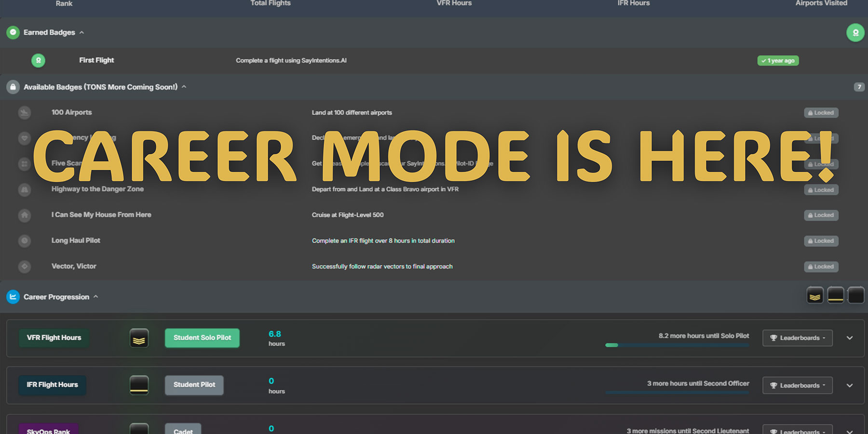Screen dimensions: 868x434
Task: Click the green Earned Badges checkmark icon
Action: (13, 32)
